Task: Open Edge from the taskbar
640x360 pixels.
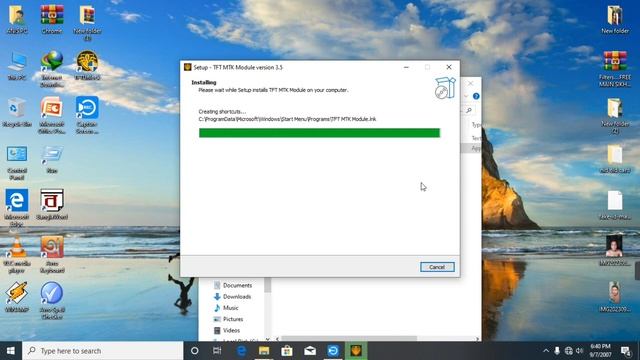Action: tap(241, 351)
